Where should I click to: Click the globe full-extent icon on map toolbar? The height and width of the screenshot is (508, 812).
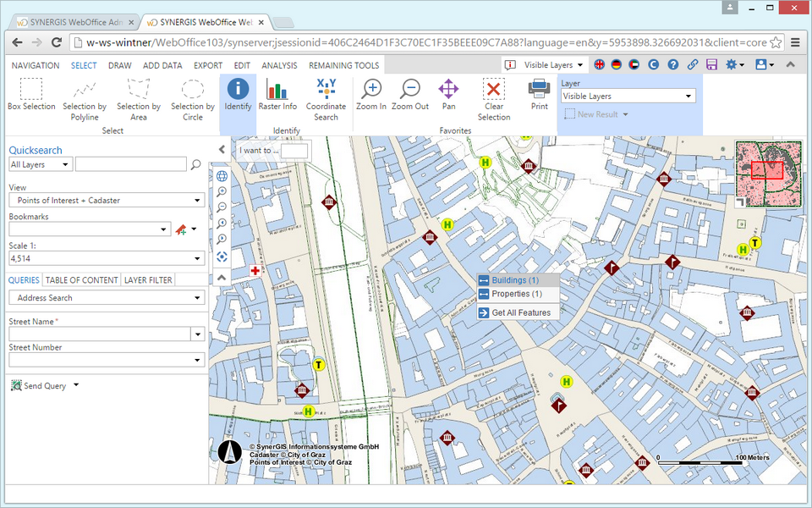[222, 176]
